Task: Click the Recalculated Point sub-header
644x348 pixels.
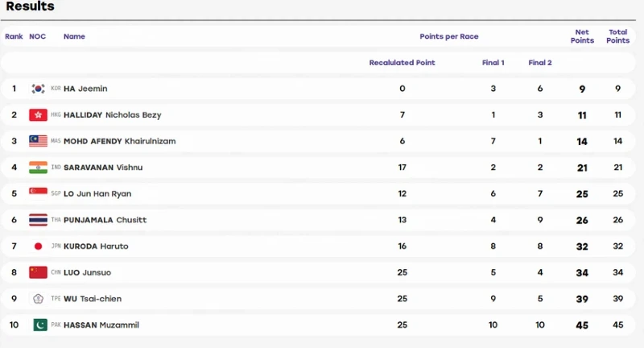Action: (x=402, y=63)
